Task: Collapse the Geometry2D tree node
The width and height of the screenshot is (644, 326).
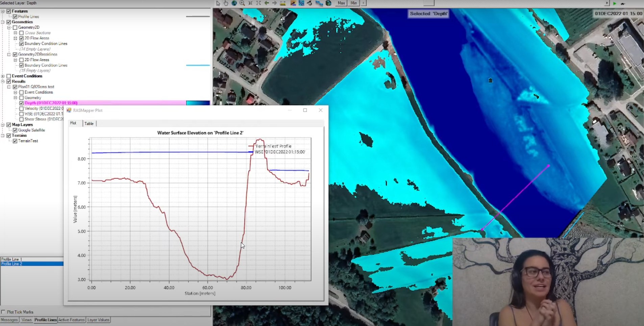Action: coord(9,27)
